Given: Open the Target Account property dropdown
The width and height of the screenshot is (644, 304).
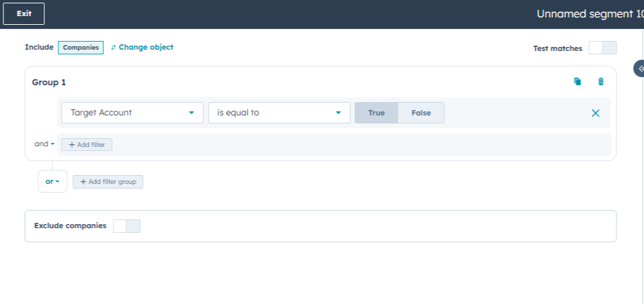Looking at the screenshot, I should coord(132,113).
